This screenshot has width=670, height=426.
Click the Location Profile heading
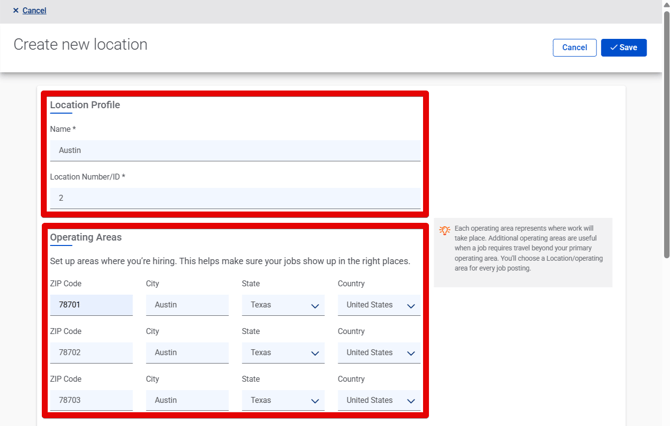[x=85, y=105]
